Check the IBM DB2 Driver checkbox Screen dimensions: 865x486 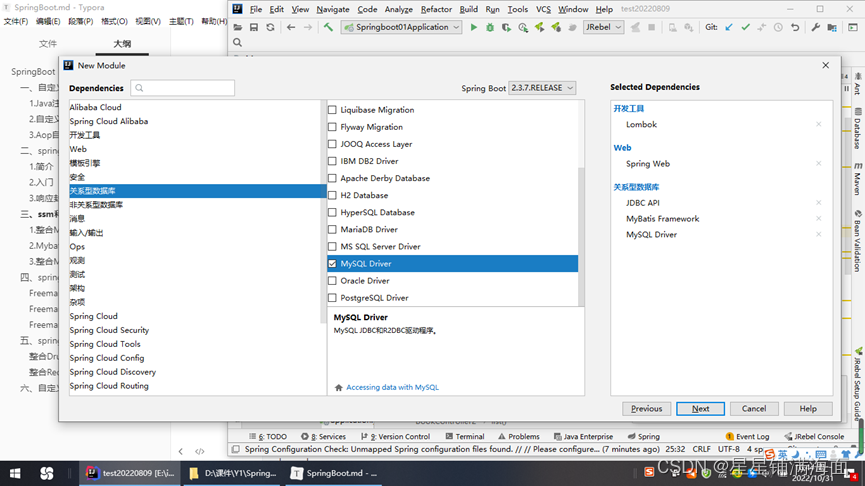(332, 161)
